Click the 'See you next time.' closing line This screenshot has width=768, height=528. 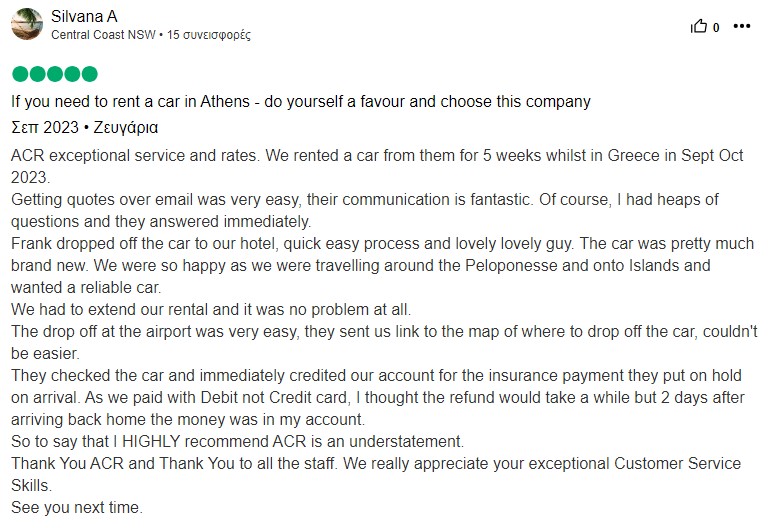point(77,507)
